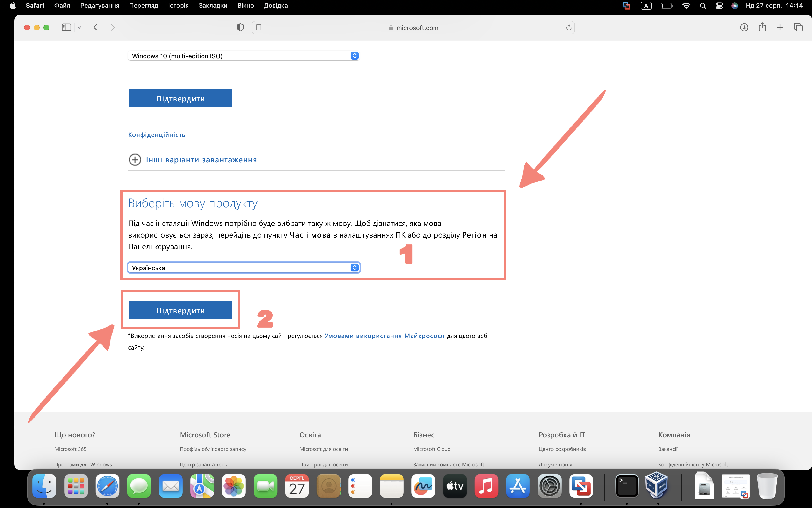Open App Store from the Dock
The image size is (812, 508).
pos(518,486)
